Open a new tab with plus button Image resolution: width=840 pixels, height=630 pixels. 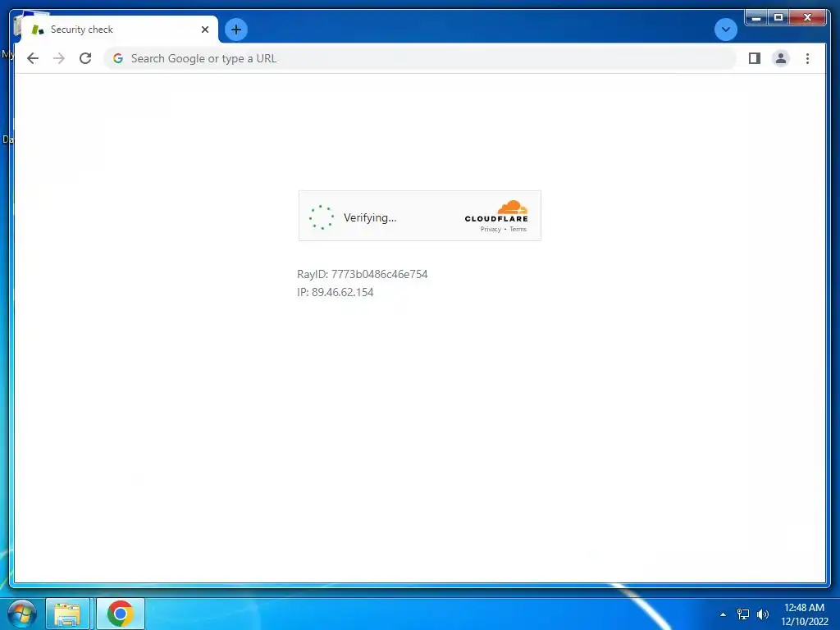[236, 30]
